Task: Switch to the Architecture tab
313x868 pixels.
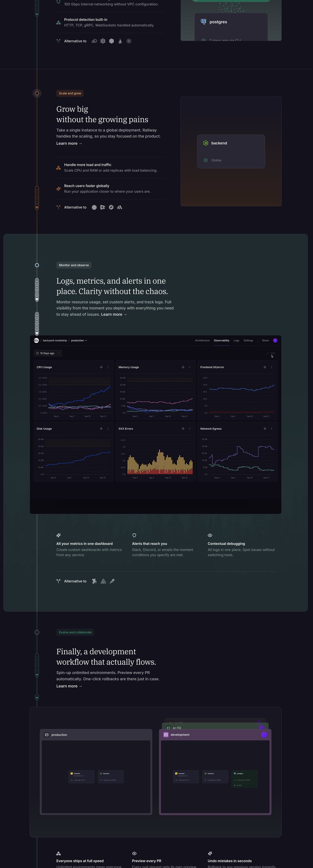Action: 202,340
